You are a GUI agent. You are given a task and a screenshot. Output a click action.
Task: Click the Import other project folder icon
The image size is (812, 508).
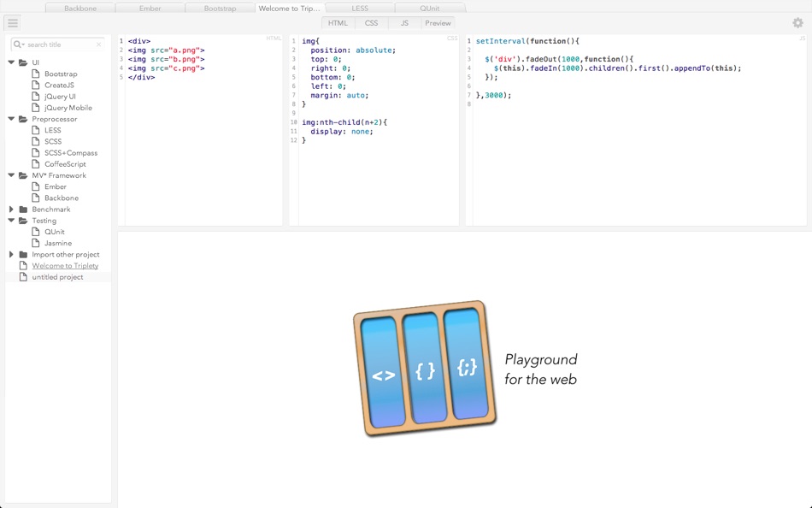pyautogui.click(x=23, y=255)
